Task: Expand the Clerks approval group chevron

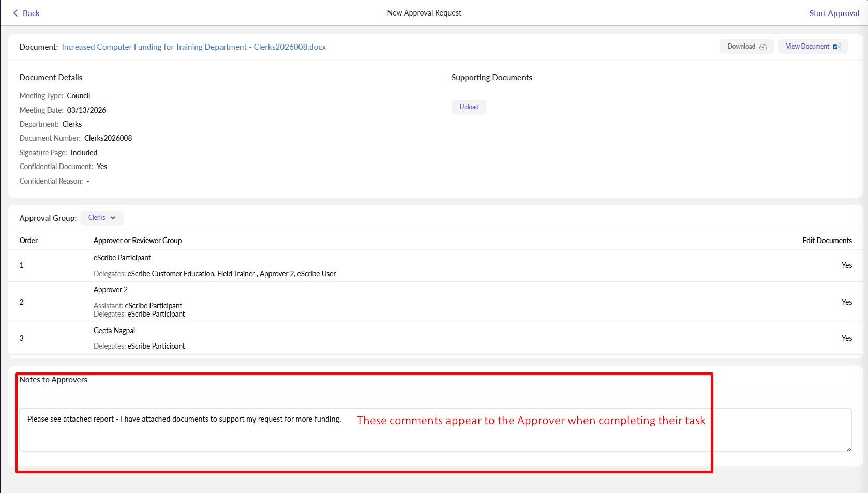Action: tap(113, 218)
